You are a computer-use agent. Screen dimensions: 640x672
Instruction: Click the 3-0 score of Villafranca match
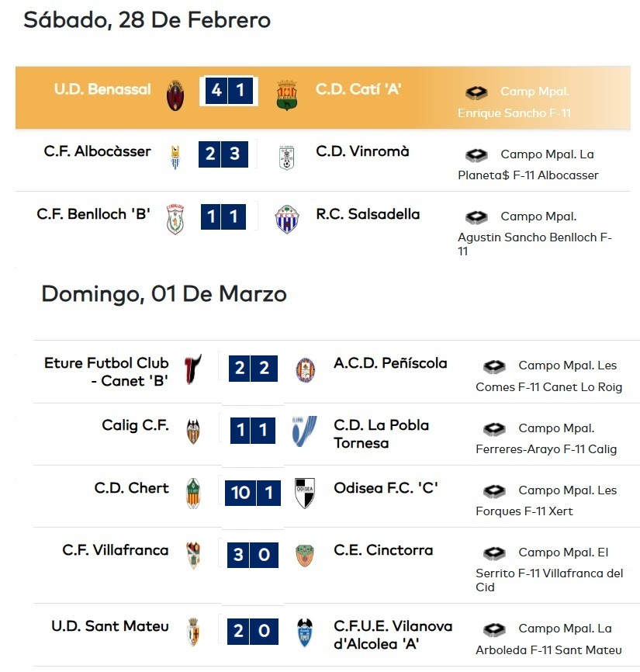click(251, 555)
